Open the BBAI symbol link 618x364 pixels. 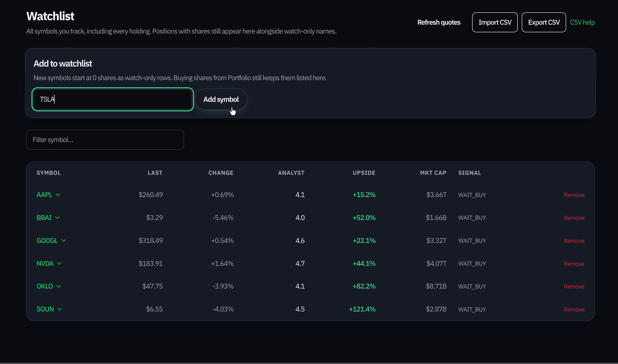44,218
